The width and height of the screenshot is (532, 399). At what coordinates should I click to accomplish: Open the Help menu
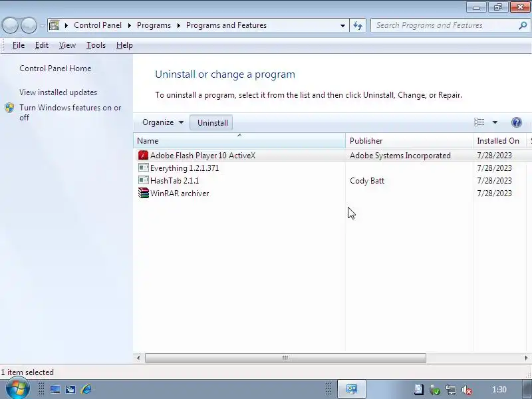pyautogui.click(x=124, y=45)
